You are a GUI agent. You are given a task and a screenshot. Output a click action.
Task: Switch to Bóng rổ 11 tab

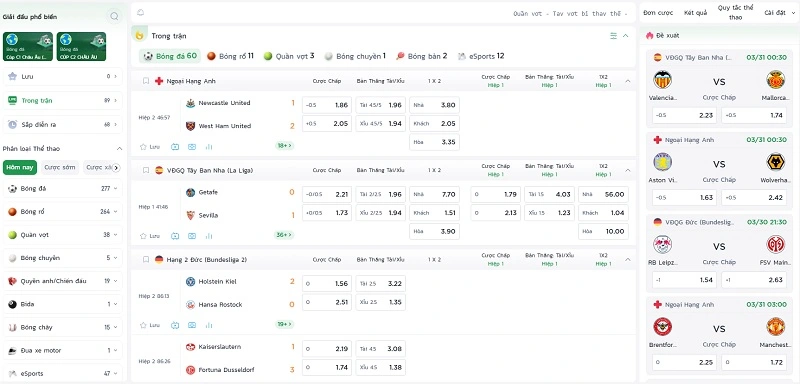click(x=230, y=56)
